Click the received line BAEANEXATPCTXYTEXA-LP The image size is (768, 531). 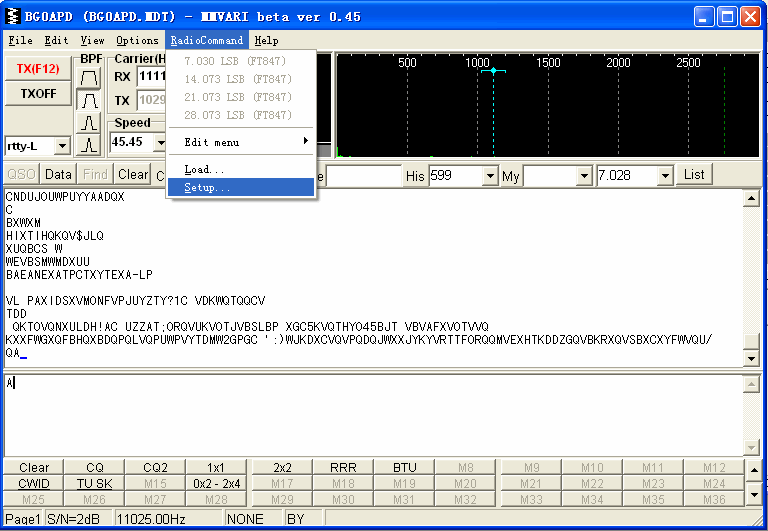[79, 275]
